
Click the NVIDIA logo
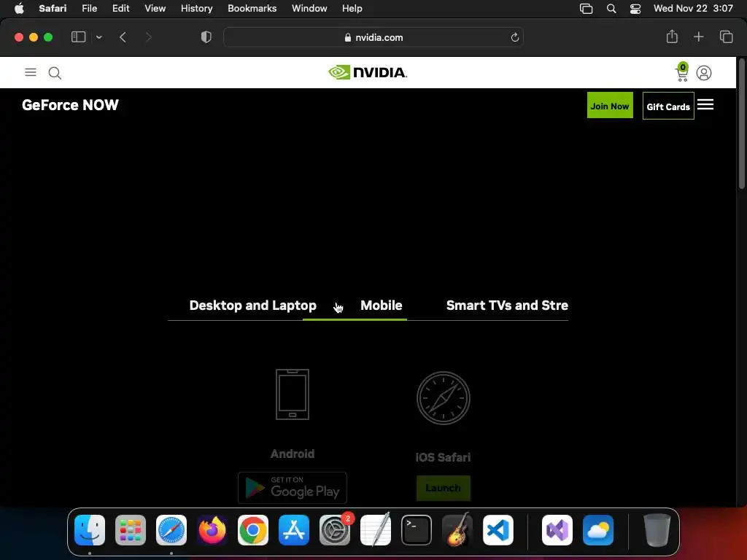[368, 72]
